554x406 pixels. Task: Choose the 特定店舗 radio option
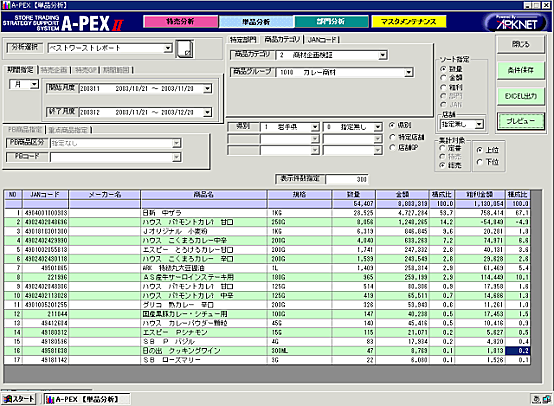(392, 137)
